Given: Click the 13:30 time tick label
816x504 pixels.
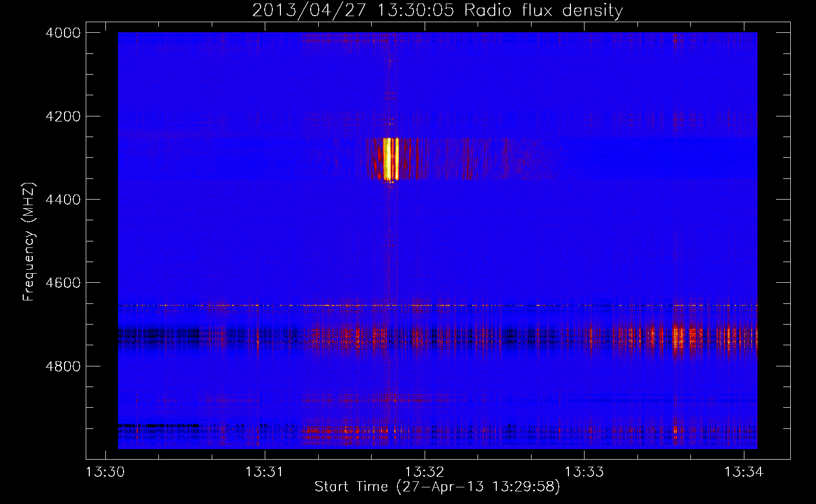Looking at the screenshot, I should [105, 472].
